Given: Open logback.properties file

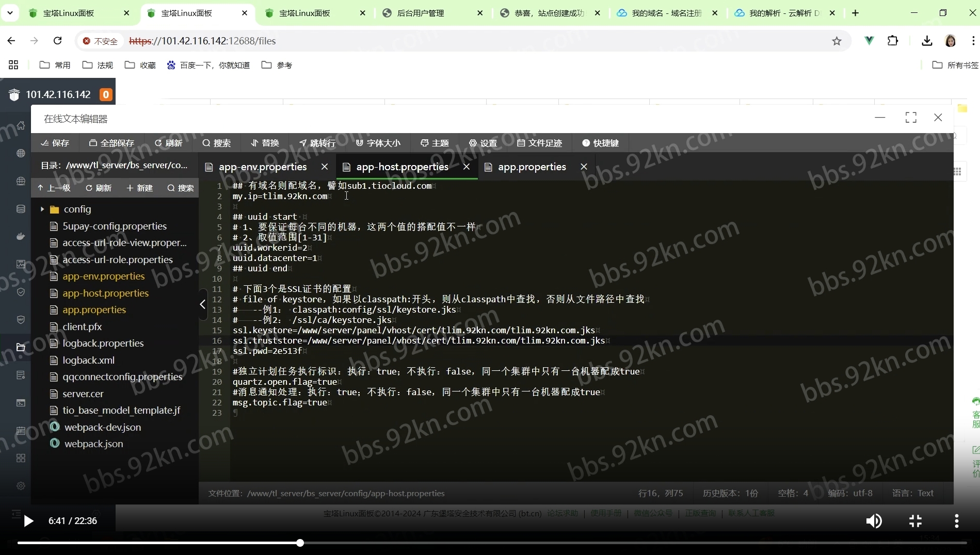Looking at the screenshot, I should [x=103, y=343].
